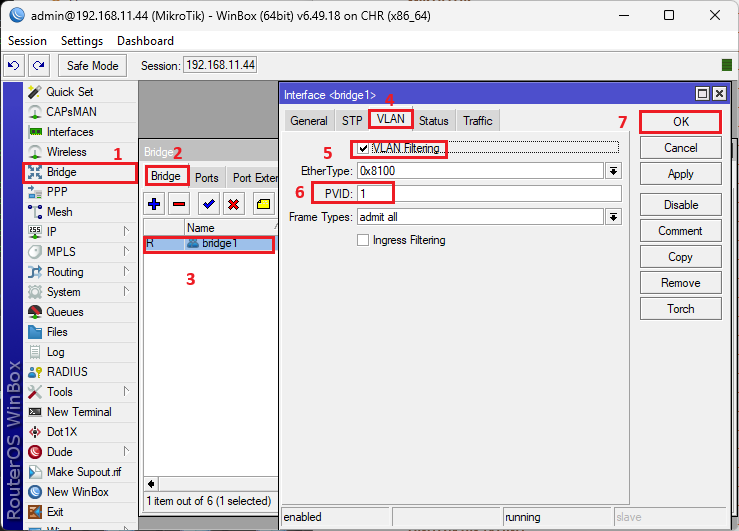This screenshot has height=531, width=739.
Task: Open the Frame Types dropdown arrow
Action: pyautogui.click(x=613, y=216)
